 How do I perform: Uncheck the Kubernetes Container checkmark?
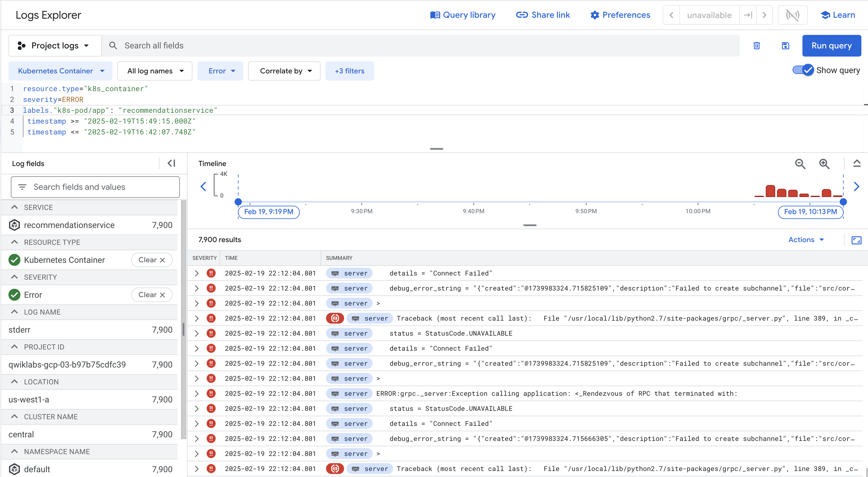tap(14, 260)
